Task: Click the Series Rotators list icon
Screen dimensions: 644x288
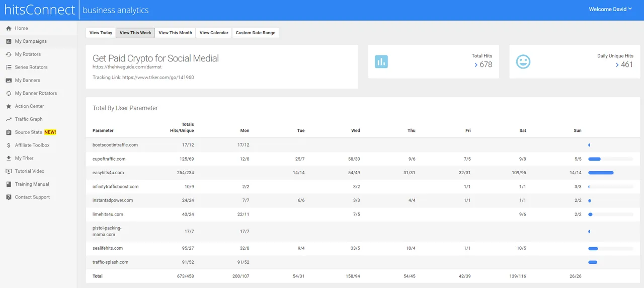Action: point(9,67)
